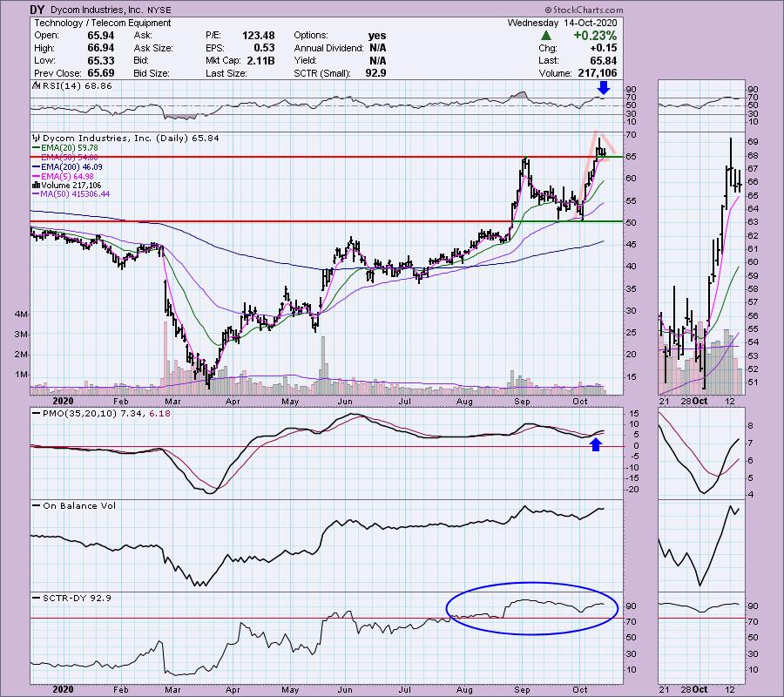The height and width of the screenshot is (697, 784).
Task: Click the Chg value +0.15
Action: [604, 48]
